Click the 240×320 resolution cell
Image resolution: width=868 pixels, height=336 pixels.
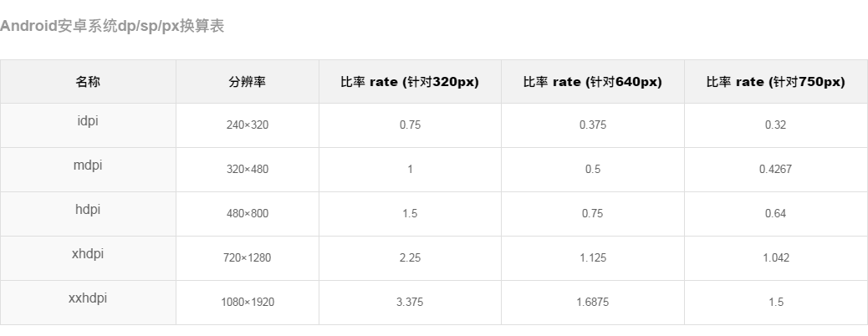tap(248, 125)
